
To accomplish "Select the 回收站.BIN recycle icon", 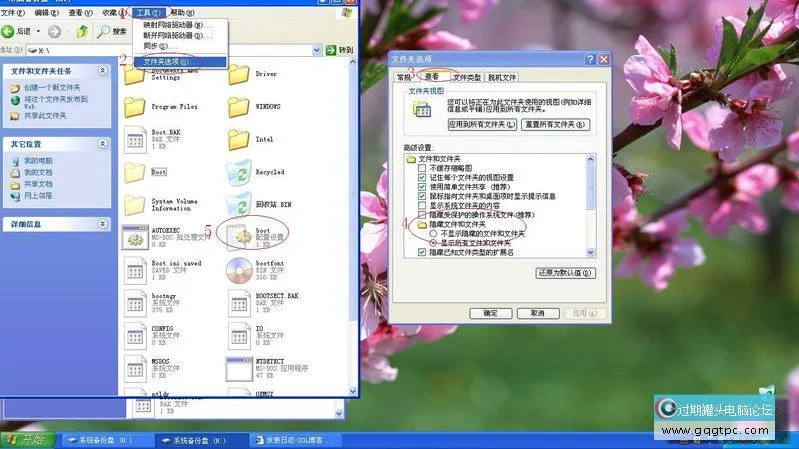I will 238,205.
